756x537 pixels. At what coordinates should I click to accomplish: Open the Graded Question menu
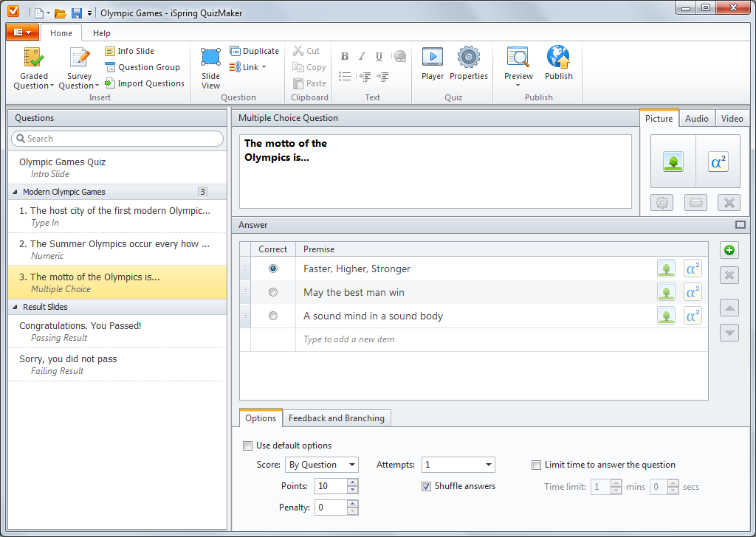33,68
